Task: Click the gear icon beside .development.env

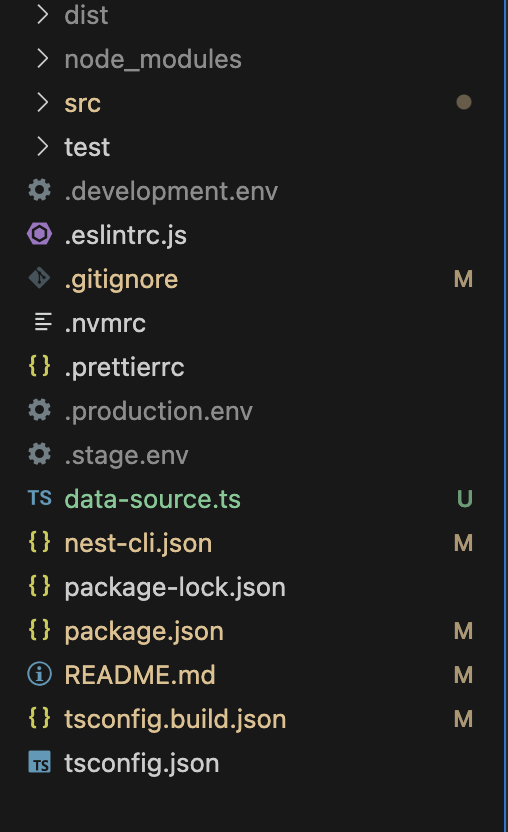Action: point(39,190)
